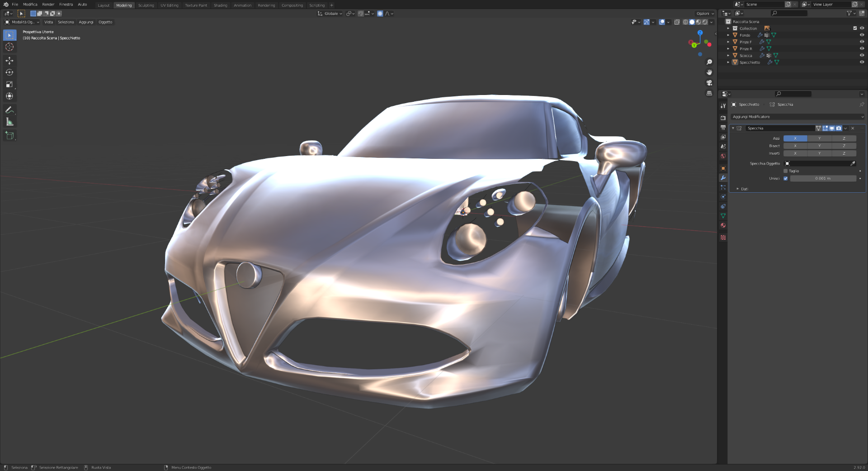Image resolution: width=868 pixels, height=471 pixels.
Task: Click the eyedropper for Specchia Oggetto
Action: click(853, 163)
